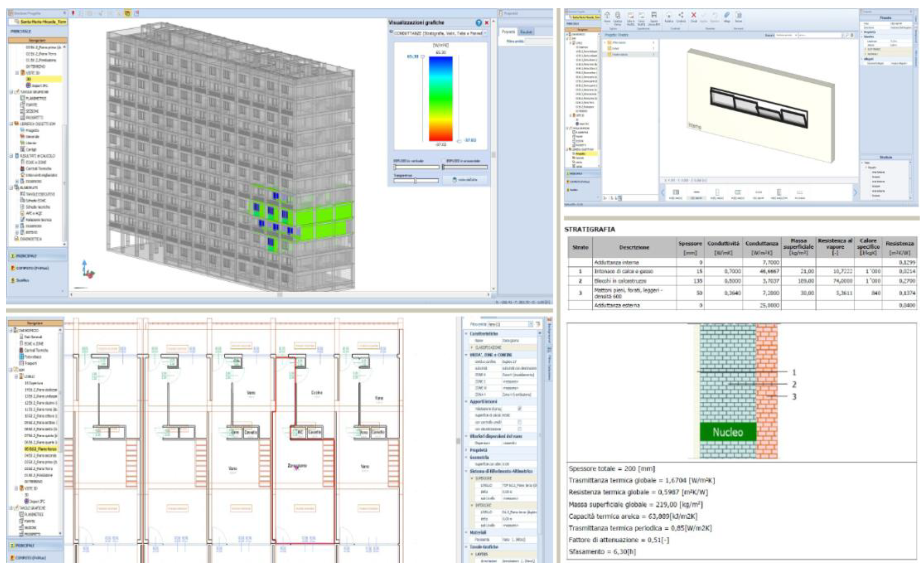
Task: Click the Trasparenza slider handle
Action: [415, 181]
